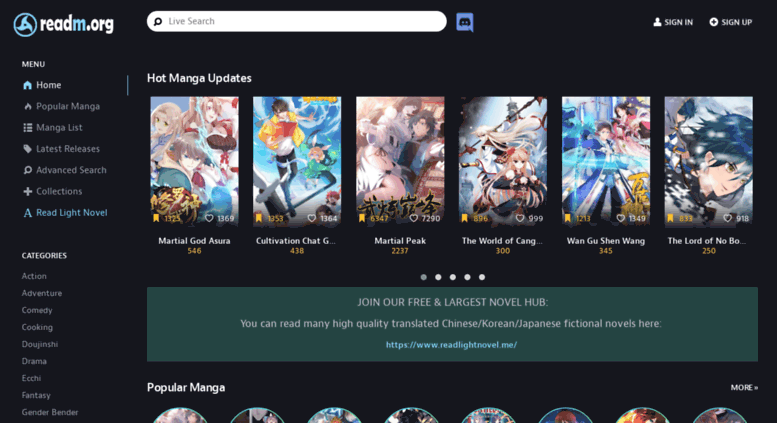This screenshot has width=777, height=423.
Task: Click heart icon on World of Cang cover
Action: 520,218
